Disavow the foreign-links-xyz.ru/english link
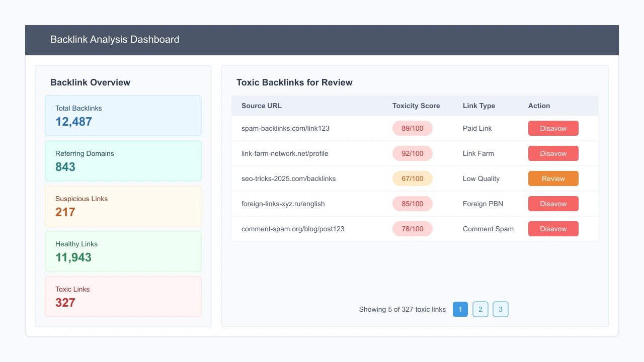This screenshot has width=644, height=362. 553,204
